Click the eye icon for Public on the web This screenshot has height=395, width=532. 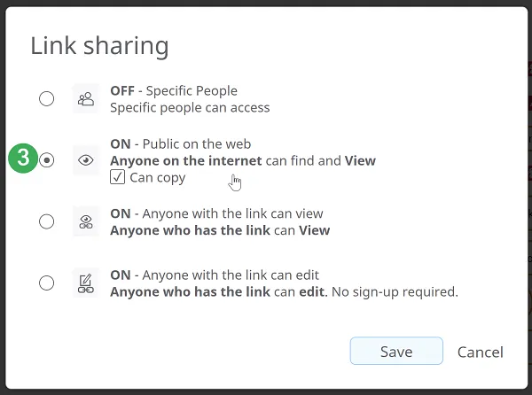[x=86, y=160]
